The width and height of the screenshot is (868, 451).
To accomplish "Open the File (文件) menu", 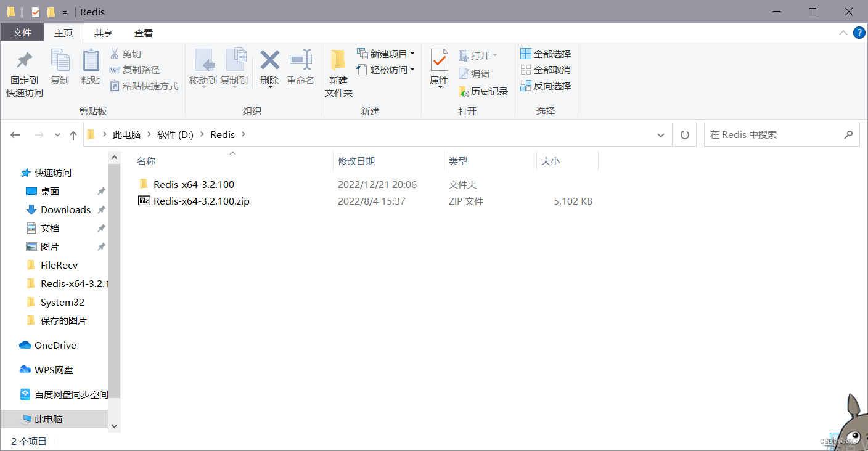I will pyautogui.click(x=22, y=33).
